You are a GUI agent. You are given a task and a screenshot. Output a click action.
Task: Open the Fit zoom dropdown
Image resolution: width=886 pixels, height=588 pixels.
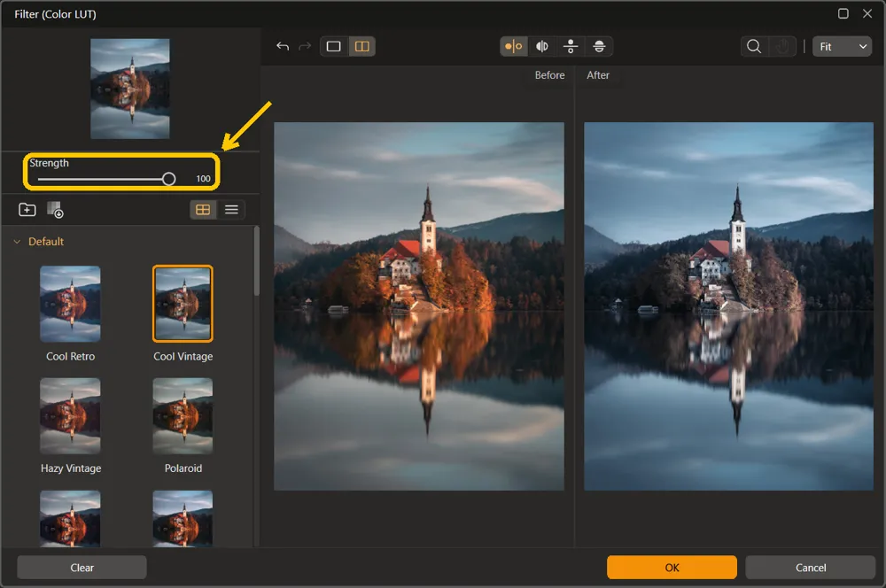click(x=842, y=46)
